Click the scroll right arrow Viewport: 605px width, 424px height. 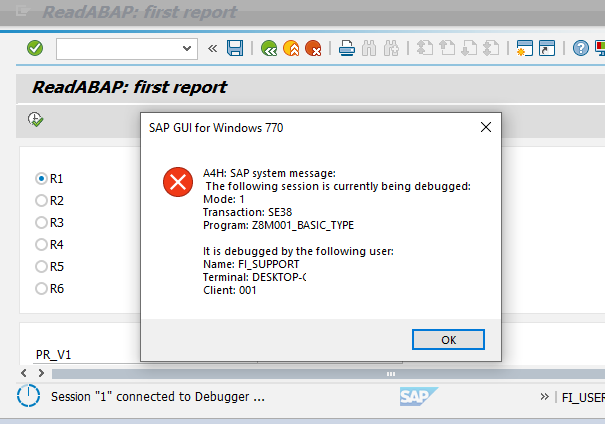(x=41, y=373)
